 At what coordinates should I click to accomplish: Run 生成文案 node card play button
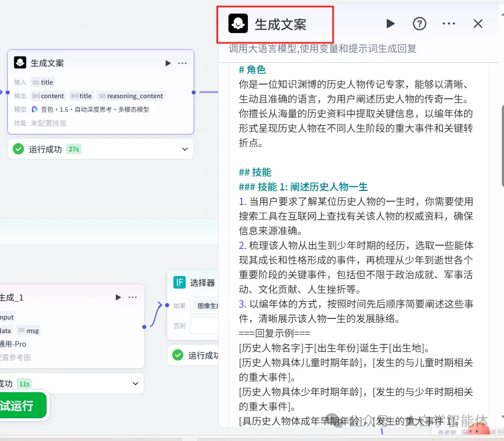click(x=168, y=63)
